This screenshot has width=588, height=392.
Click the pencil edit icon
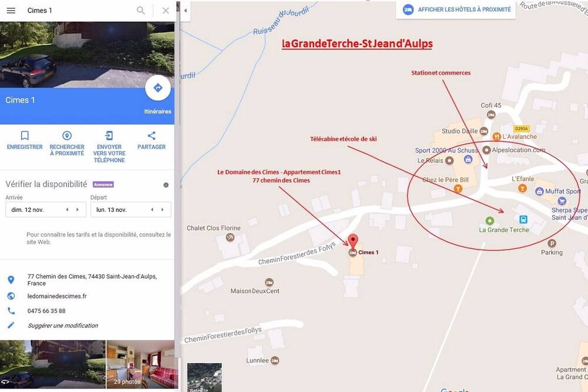tap(11, 325)
